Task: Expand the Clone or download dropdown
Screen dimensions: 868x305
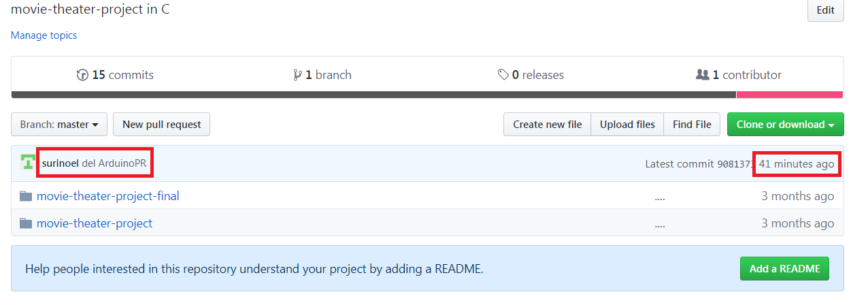Action: coord(786,125)
